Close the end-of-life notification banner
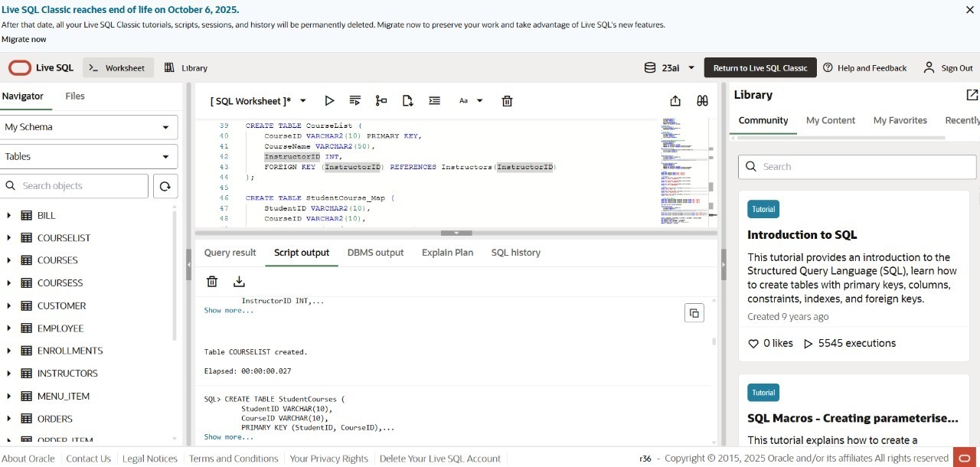The image size is (980, 467). pyautogui.click(x=969, y=10)
